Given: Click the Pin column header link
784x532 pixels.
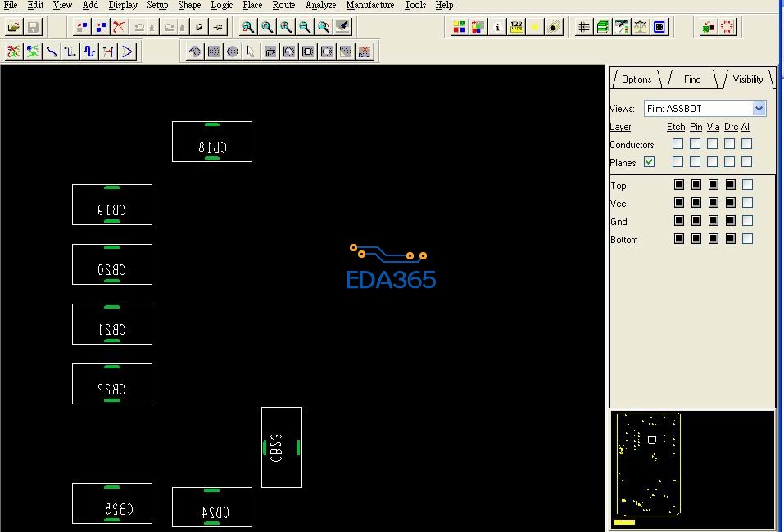Looking at the screenshot, I should [x=696, y=127].
